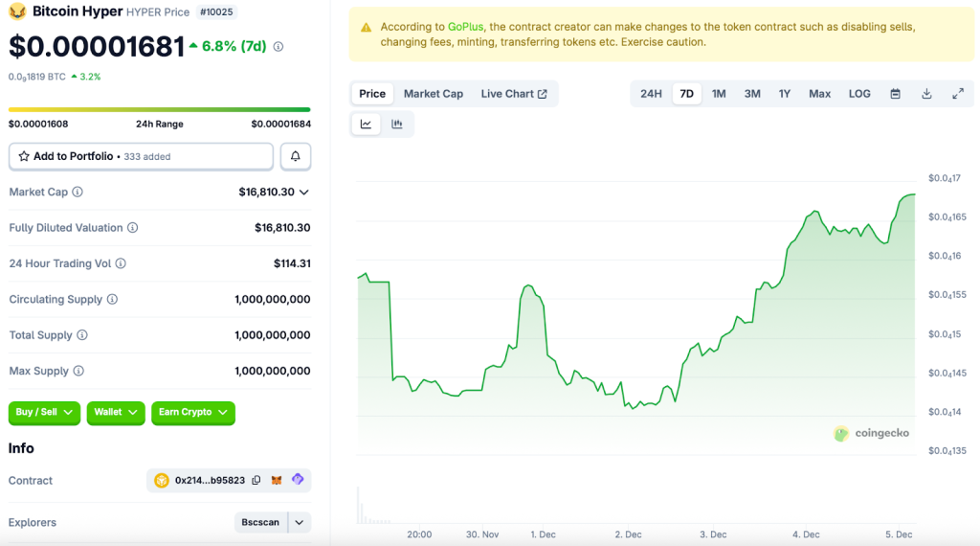Open the Explorers dropdown arrow
Viewport: 980px width, 546px height.
coord(300,523)
